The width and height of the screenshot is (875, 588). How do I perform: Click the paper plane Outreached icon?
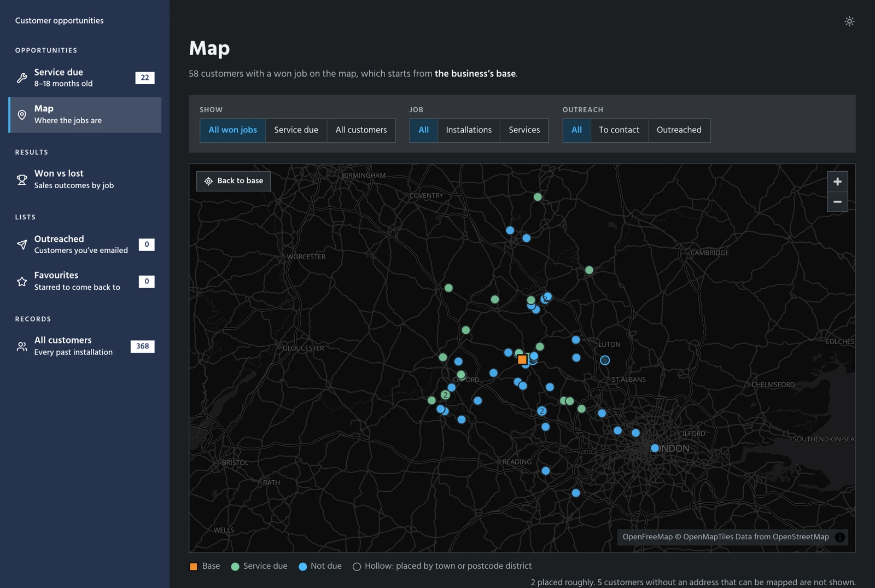point(22,244)
